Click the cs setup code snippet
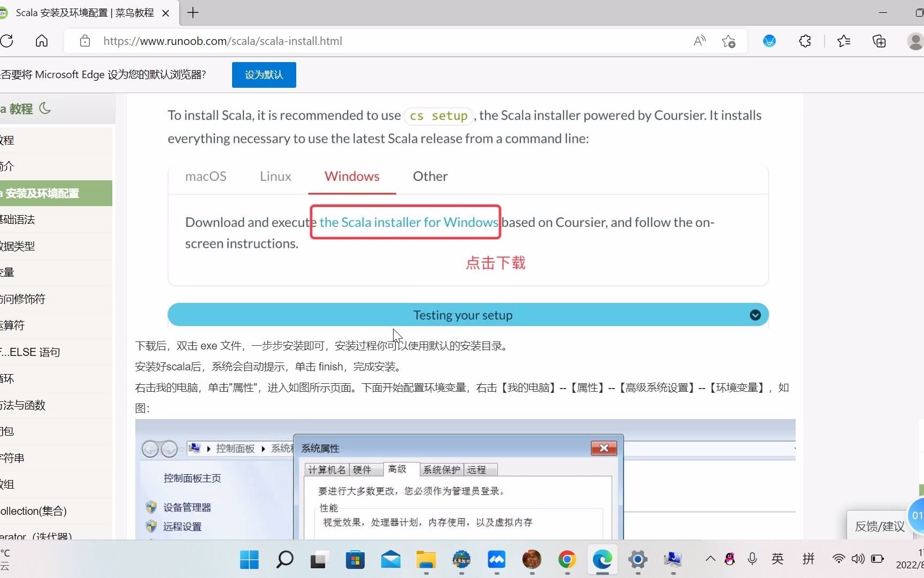 click(x=438, y=116)
